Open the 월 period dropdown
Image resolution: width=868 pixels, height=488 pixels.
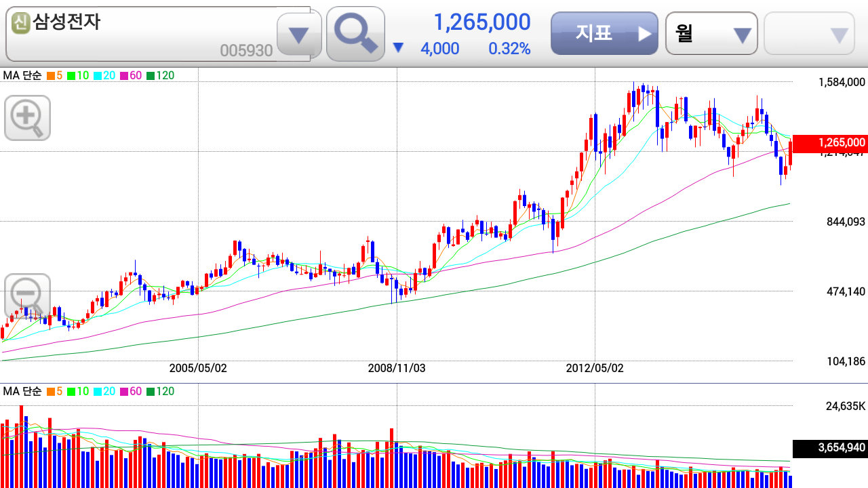[711, 33]
